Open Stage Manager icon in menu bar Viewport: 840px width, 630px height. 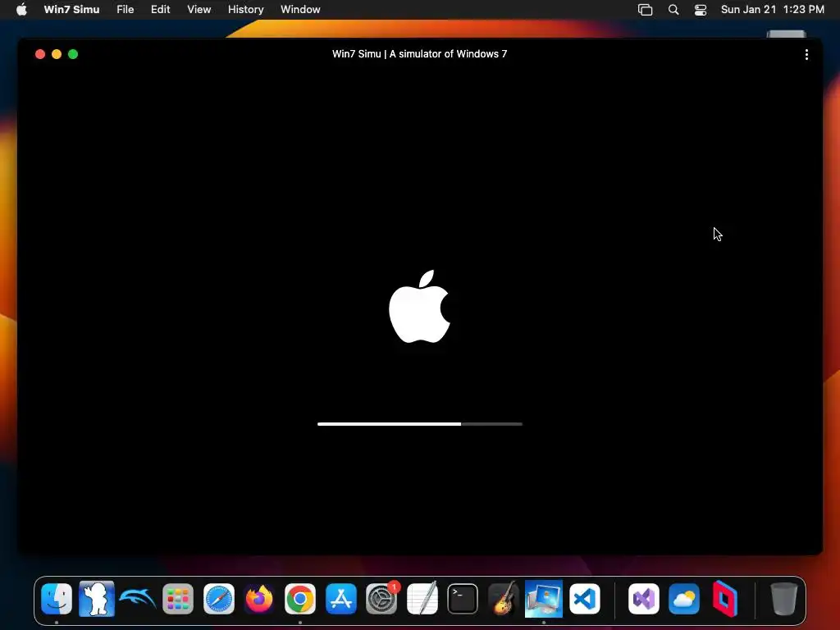645,10
